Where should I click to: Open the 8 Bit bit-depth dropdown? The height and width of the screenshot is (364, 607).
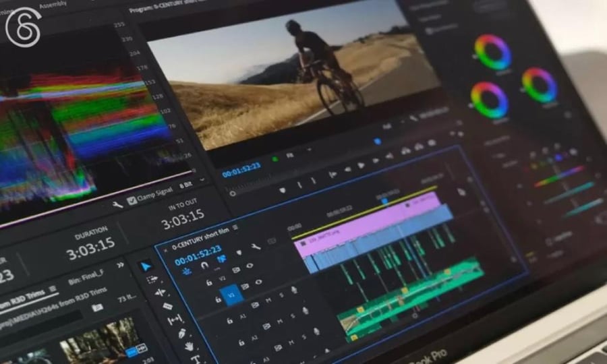tap(192, 183)
